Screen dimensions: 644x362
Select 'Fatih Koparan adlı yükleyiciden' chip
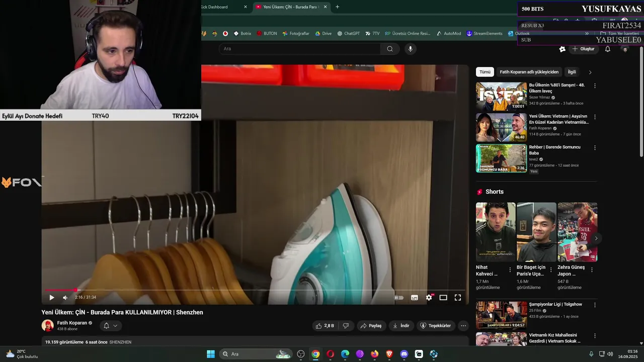(529, 72)
